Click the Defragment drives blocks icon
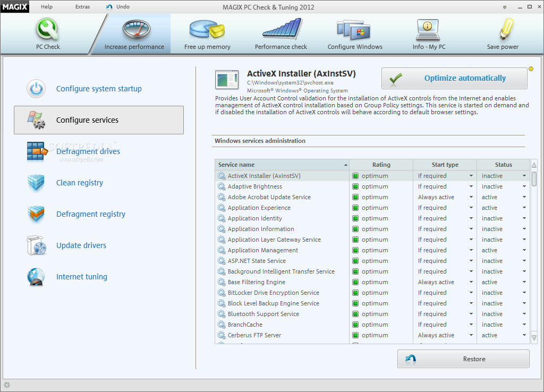Image resolution: width=544 pixels, height=392 pixels. pos(37,151)
